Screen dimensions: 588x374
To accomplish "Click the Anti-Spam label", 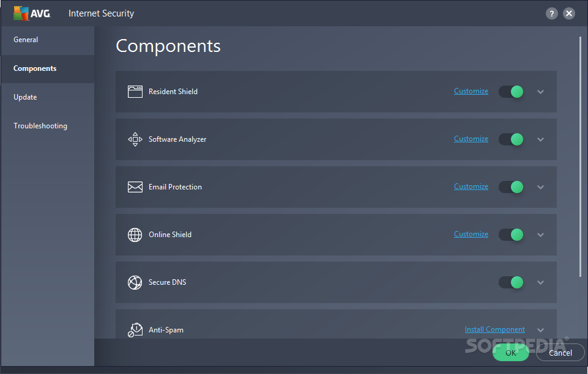I will tap(166, 330).
